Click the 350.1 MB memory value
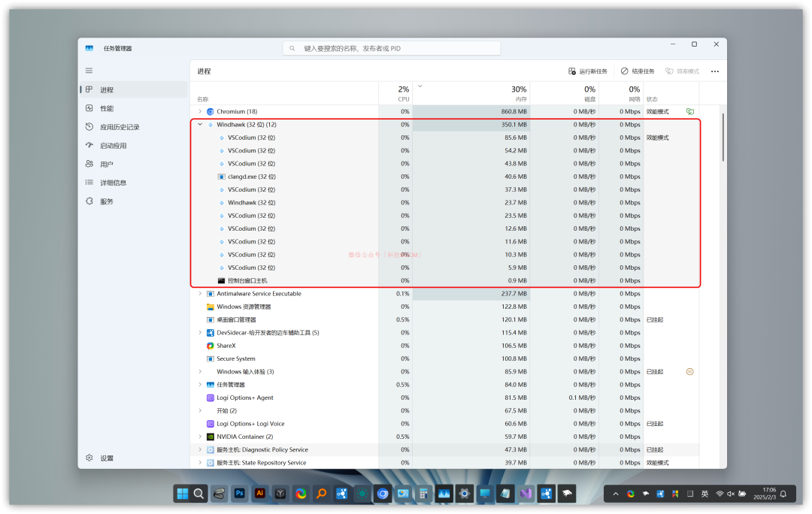812x514 pixels. coord(514,124)
